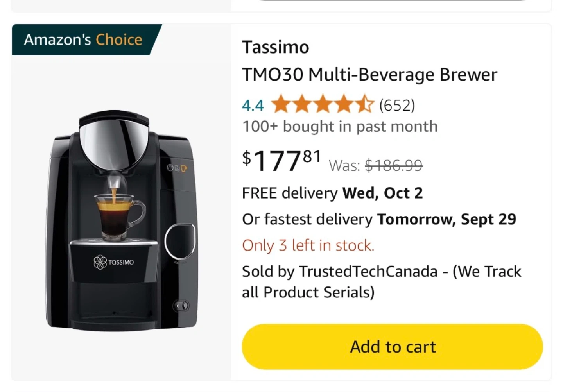The width and height of the screenshot is (563, 392).
Task: Open the 652 reviews count link
Action: (397, 105)
